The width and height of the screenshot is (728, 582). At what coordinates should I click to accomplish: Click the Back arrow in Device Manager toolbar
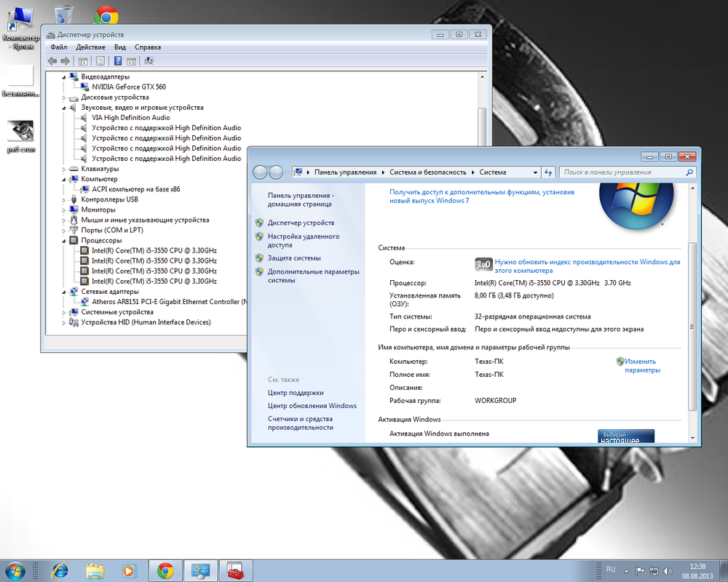coord(52,61)
